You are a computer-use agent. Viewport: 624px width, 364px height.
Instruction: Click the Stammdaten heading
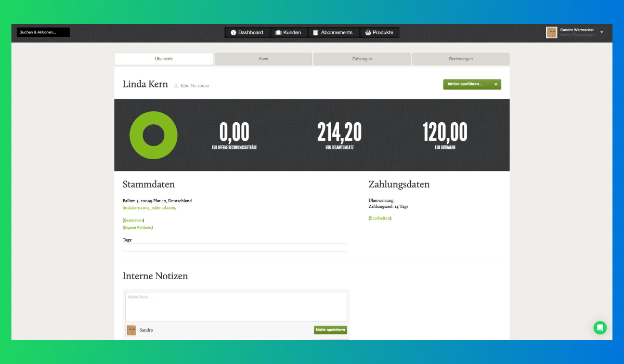148,185
